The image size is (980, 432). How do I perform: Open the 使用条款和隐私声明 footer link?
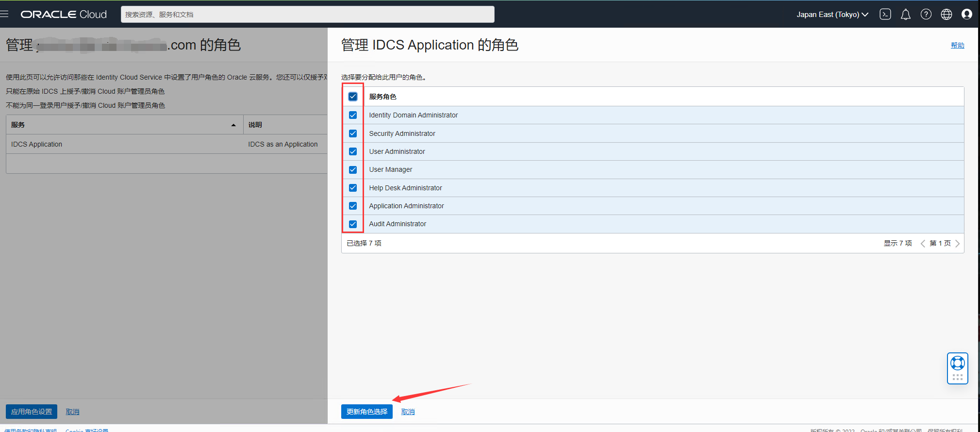click(x=31, y=430)
